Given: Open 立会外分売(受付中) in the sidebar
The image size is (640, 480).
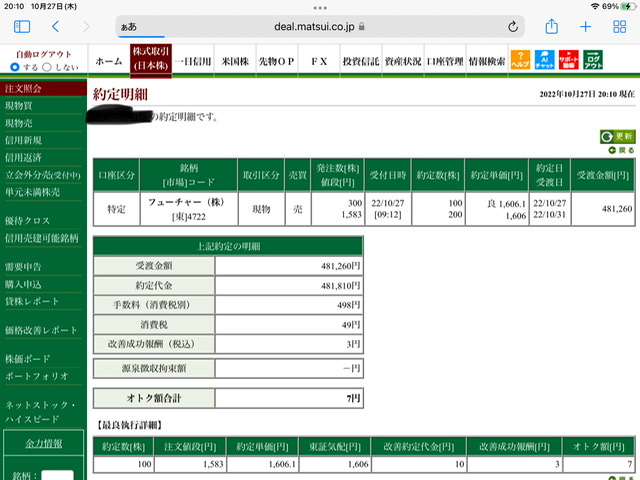Looking at the screenshot, I should coord(43,175).
